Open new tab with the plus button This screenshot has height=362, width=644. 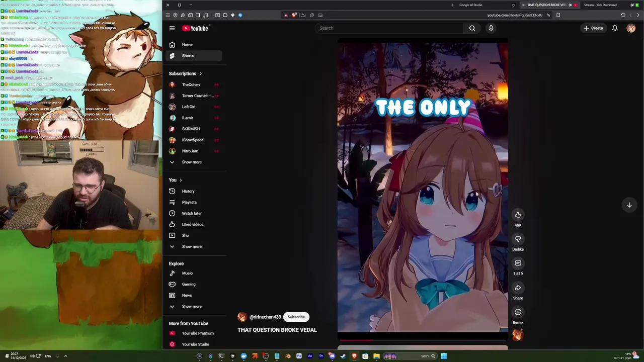click(x=452, y=5)
